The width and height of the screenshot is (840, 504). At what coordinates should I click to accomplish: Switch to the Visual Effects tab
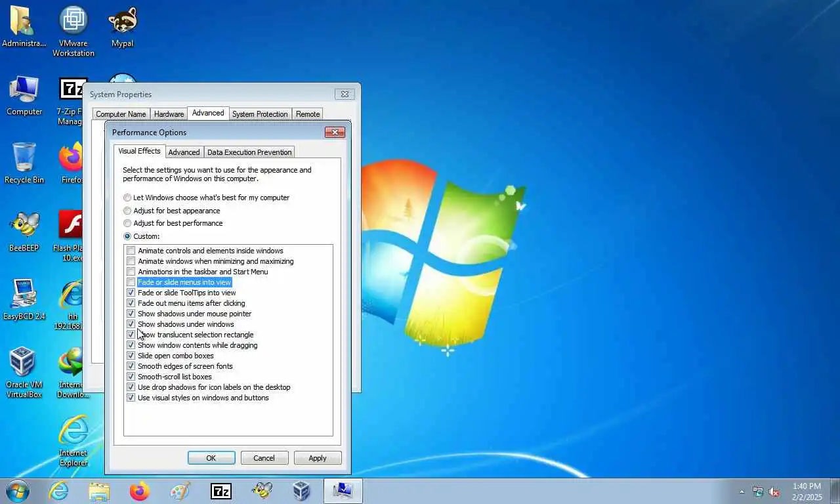139,151
